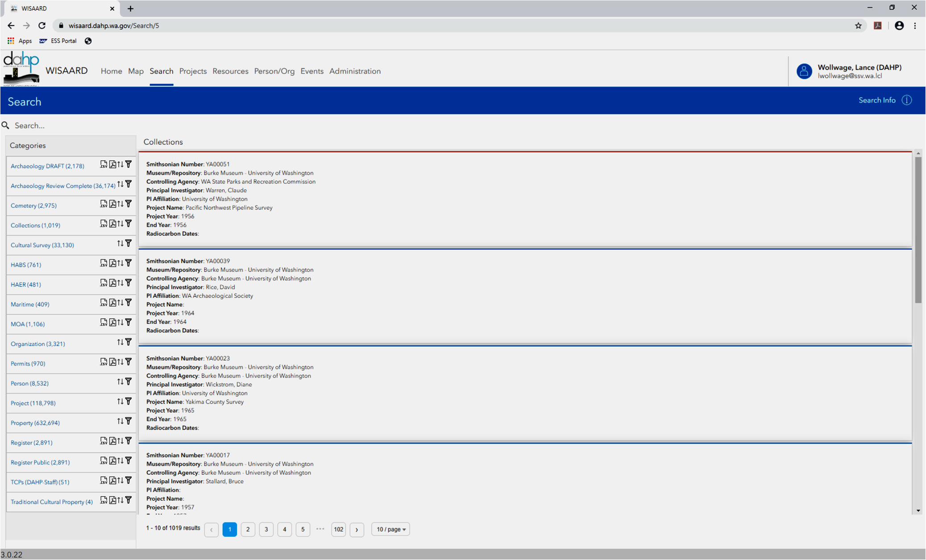The image size is (926, 560).
Task: Open the 10 / page dropdown
Action: click(x=390, y=529)
